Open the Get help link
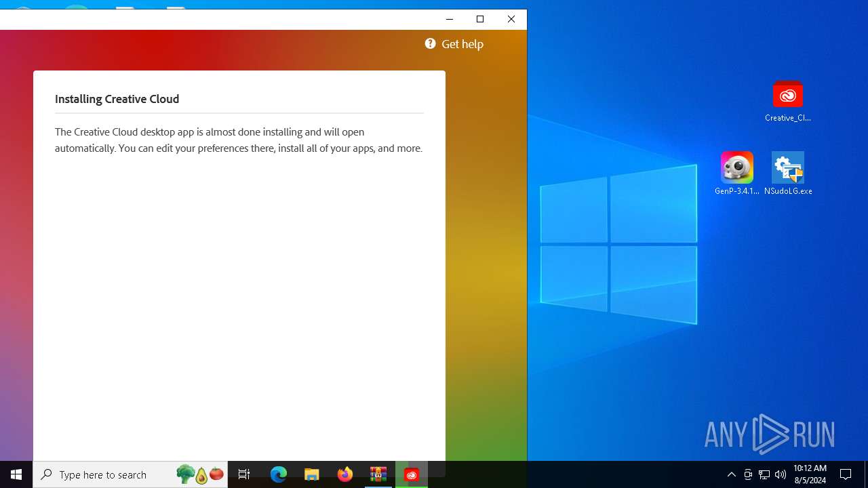 (x=462, y=44)
